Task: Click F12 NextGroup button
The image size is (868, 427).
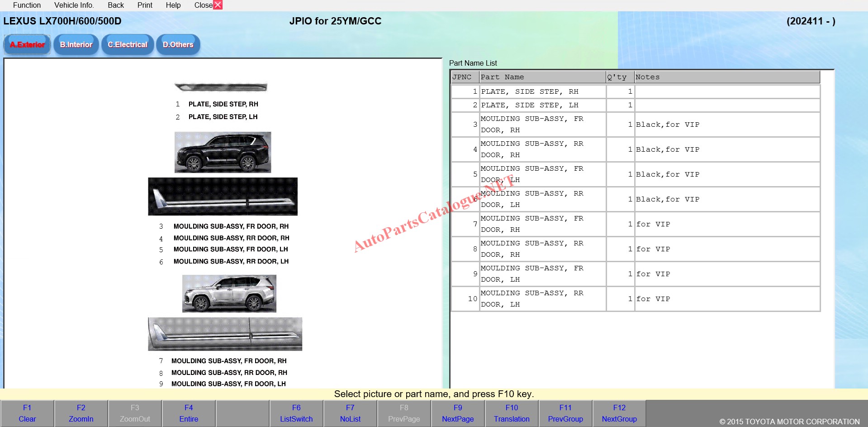Action: point(619,413)
